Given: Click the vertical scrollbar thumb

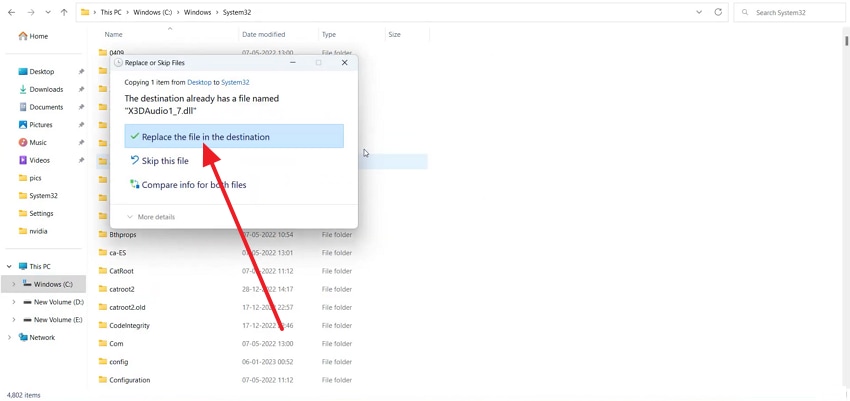Looking at the screenshot, I should (846, 41).
